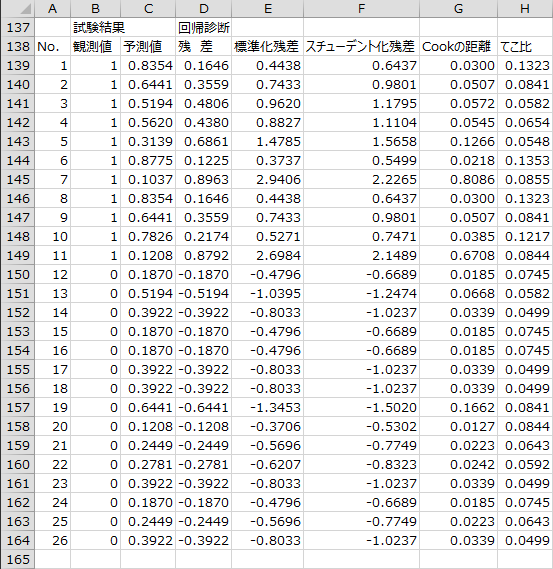The image size is (553, 569).
Task: Click leverage value 0.1353
Action: pos(525,160)
